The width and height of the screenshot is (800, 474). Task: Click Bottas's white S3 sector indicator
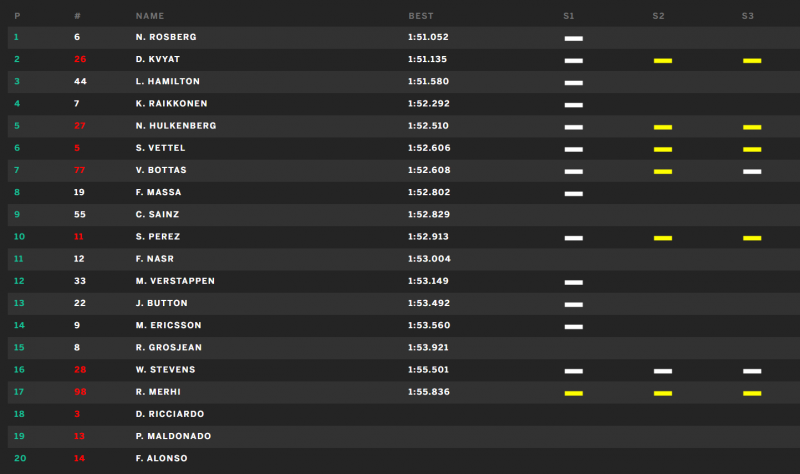[x=752, y=171]
